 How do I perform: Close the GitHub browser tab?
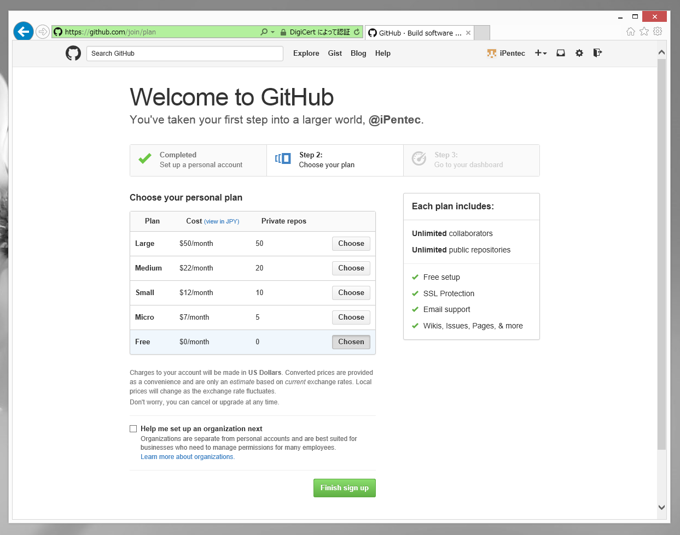click(x=468, y=33)
